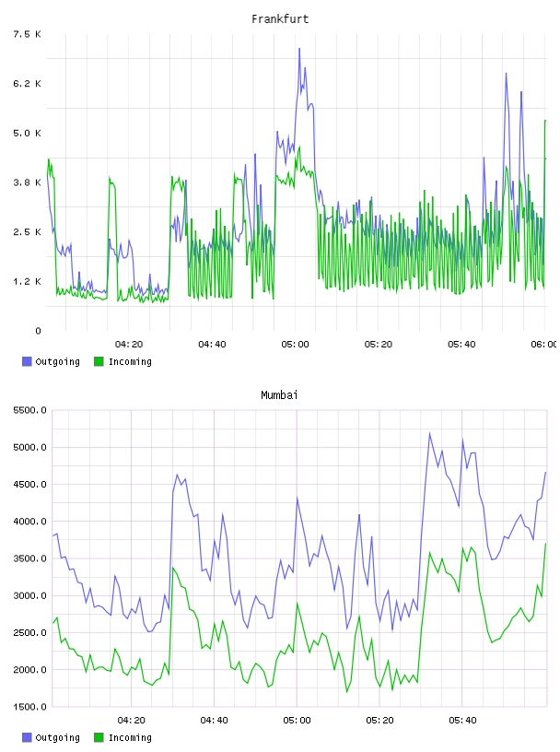Image resolution: width=560 pixels, height=752 pixels.
Task: Click the Mumbai chart title
Action: [279, 395]
